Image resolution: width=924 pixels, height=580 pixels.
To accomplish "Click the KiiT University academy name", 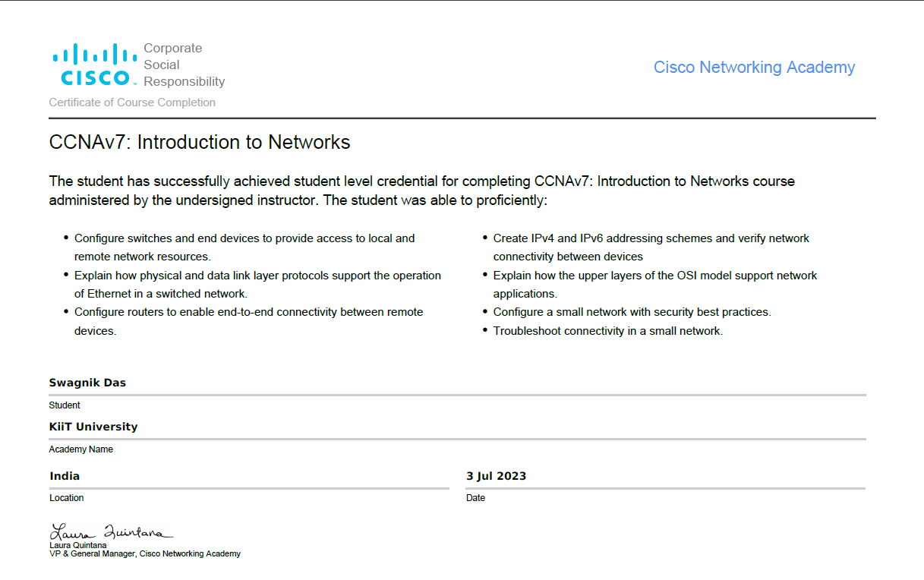I will click(x=93, y=427).
